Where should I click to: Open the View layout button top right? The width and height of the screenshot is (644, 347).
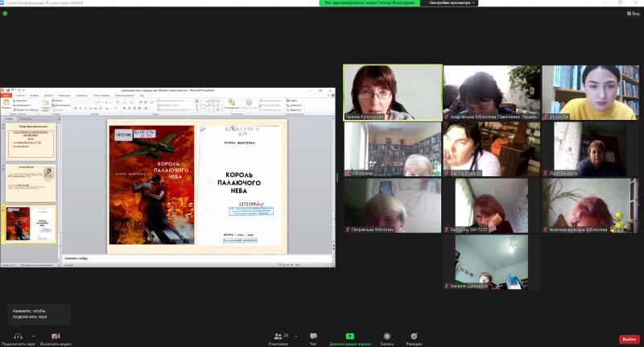(633, 14)
